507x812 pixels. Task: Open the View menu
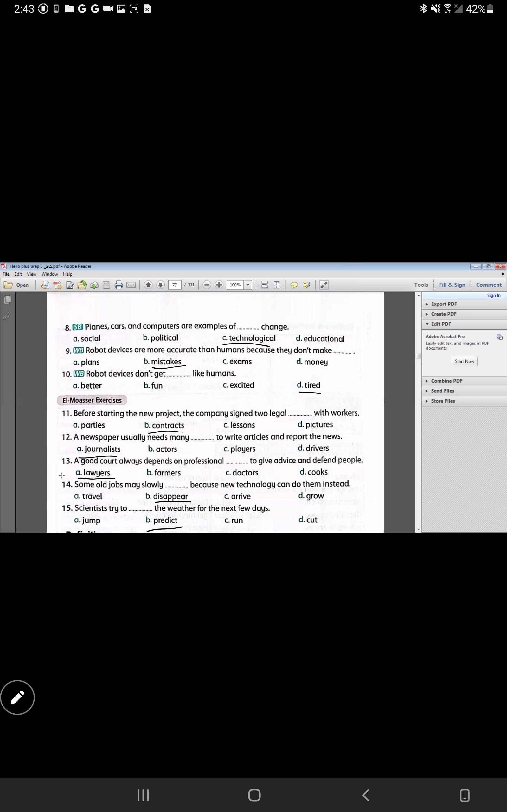[x=31, y=274]
